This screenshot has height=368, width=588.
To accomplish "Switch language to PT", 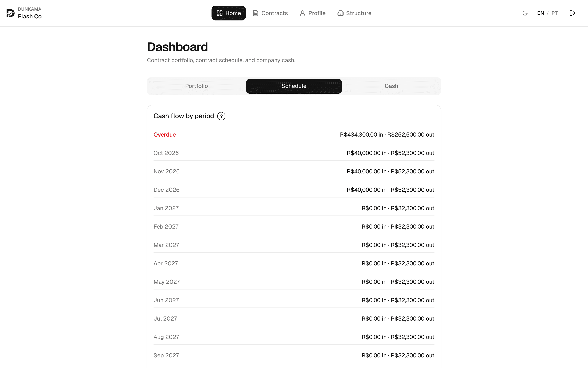I will coord(555,13).
